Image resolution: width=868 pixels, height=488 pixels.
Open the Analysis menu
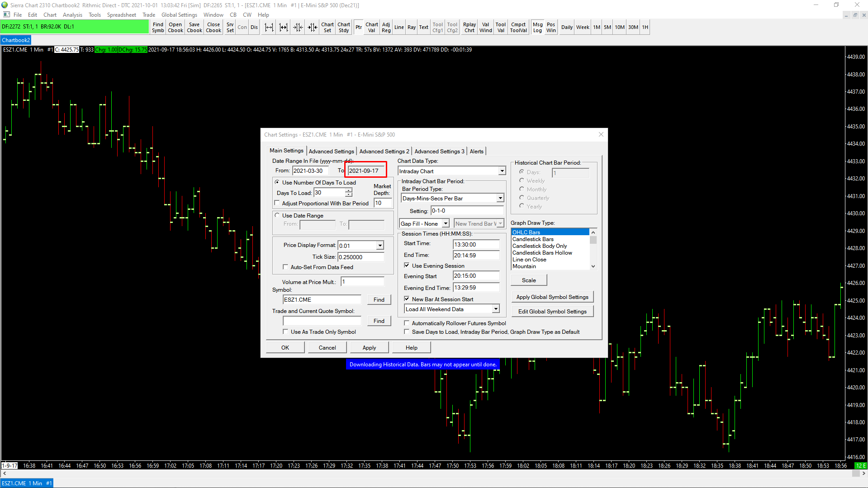coord(72,15)
